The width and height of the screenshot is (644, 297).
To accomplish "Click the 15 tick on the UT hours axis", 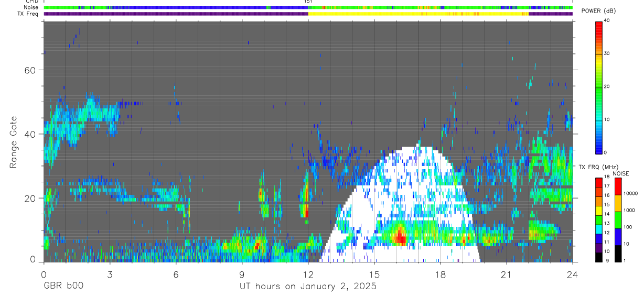I will [x=374, y=274].
